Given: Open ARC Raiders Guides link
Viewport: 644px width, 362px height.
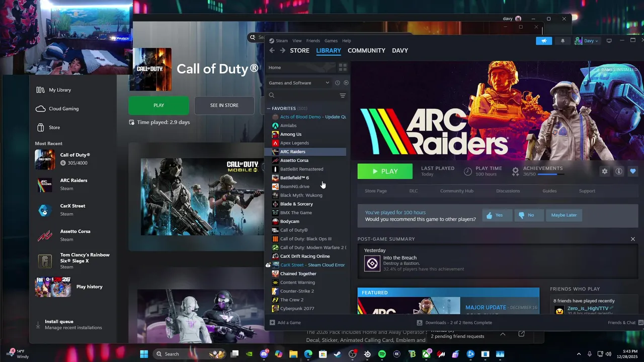Looking at the screenshot, I should pos(549,191).
